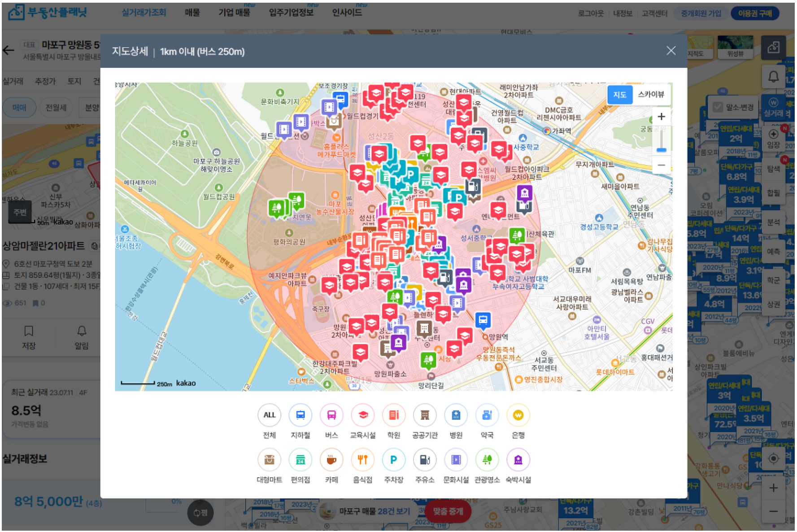The height and width of the screenshot is (532, 797).
Task: Click the 카페 cafe filter icon
Action: [331, 460]
